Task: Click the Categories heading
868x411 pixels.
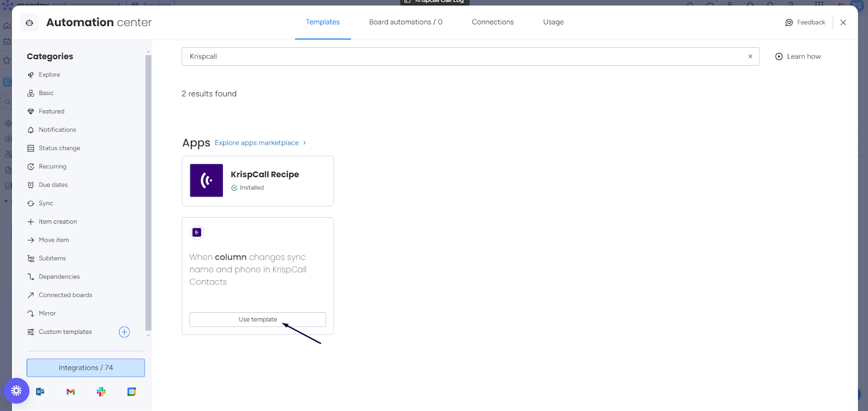Action: pos(50,56)
